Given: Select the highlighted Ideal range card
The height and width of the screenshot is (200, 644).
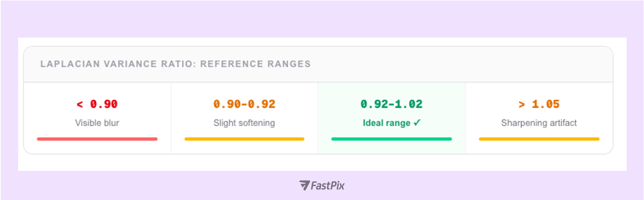Looking at the screenshot, I should [x=391, y=118].
